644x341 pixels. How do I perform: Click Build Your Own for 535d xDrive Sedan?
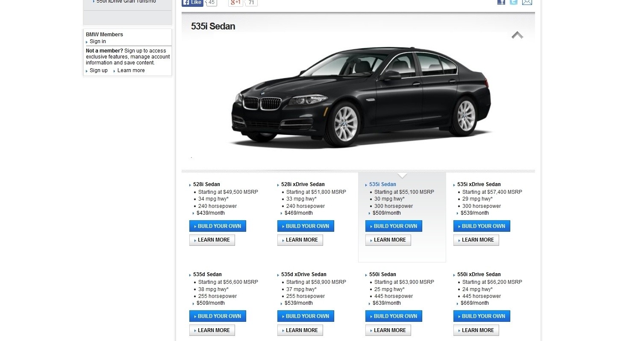(x=306, y=316)
